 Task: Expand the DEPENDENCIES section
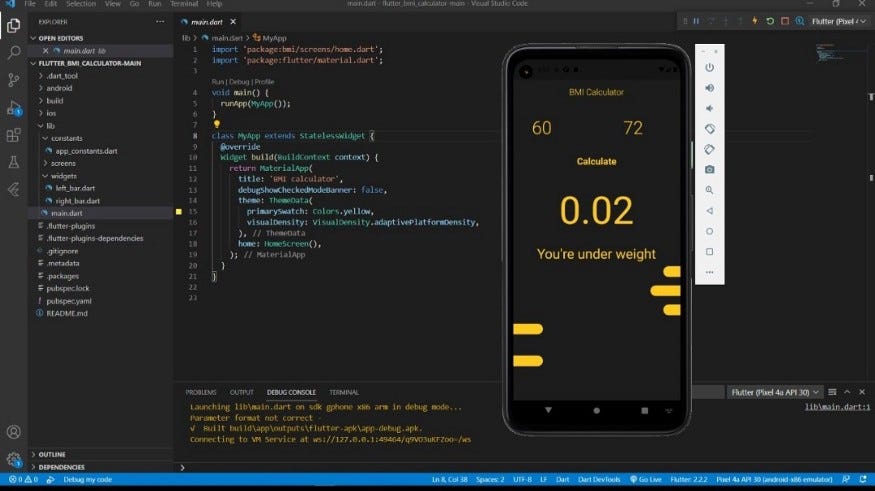point(61,467)
